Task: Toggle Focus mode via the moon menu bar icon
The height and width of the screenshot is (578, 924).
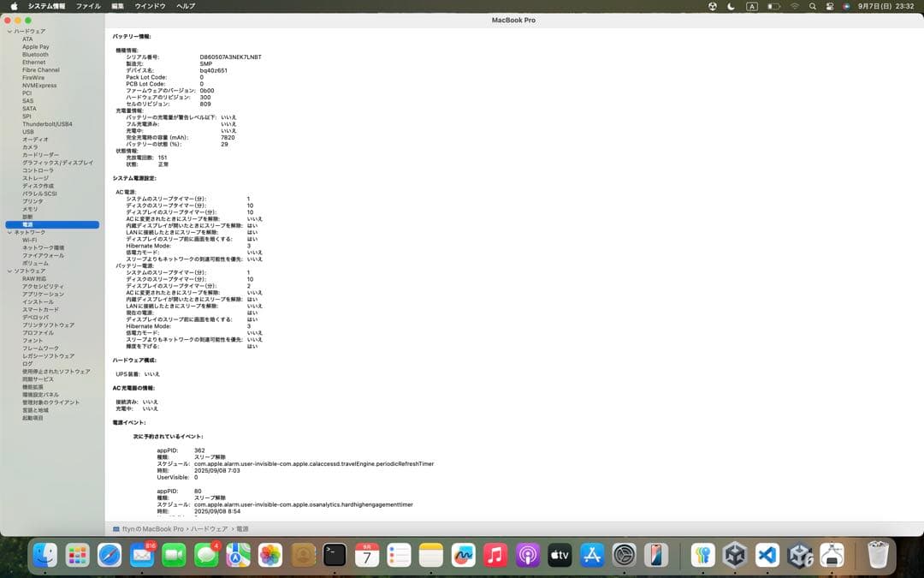Action: point(730,6)
